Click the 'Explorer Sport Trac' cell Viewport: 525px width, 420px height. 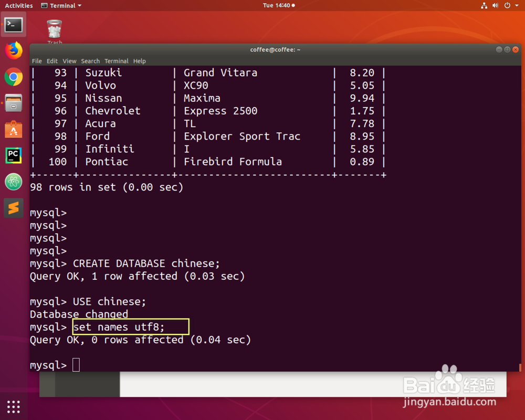241,136
